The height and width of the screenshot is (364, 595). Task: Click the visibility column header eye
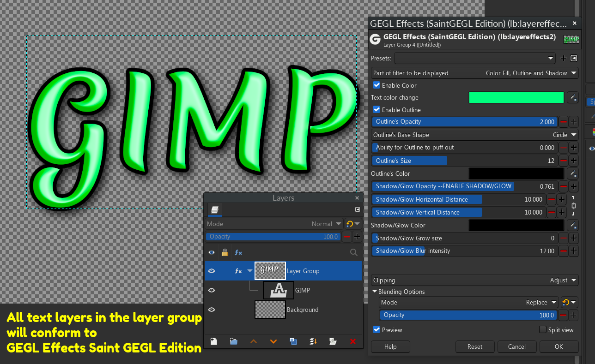pos(212,252)
